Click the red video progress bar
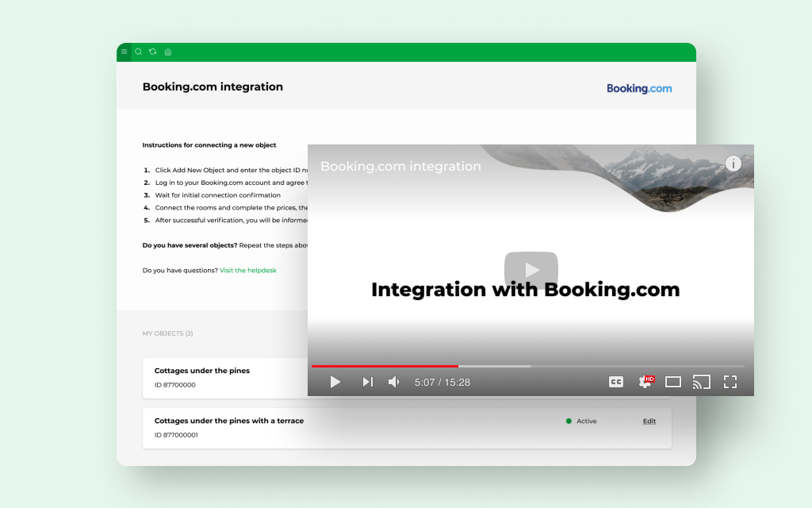This screenshot has width=812, height=508. click(385, 366)
